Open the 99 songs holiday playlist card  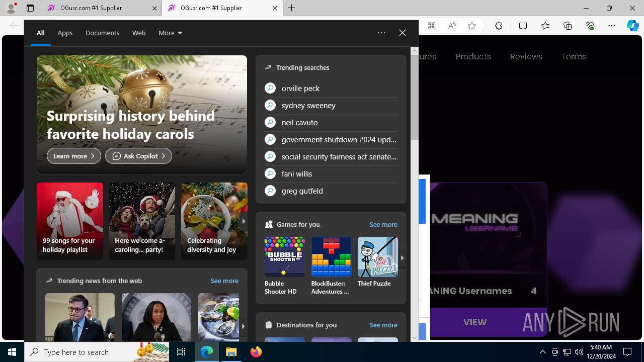[70, 221]
